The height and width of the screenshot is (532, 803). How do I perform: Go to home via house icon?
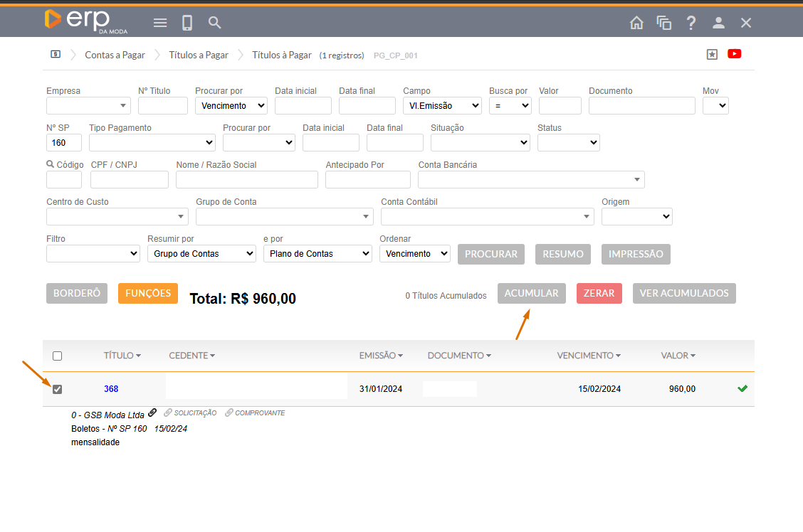coord(636,23)
